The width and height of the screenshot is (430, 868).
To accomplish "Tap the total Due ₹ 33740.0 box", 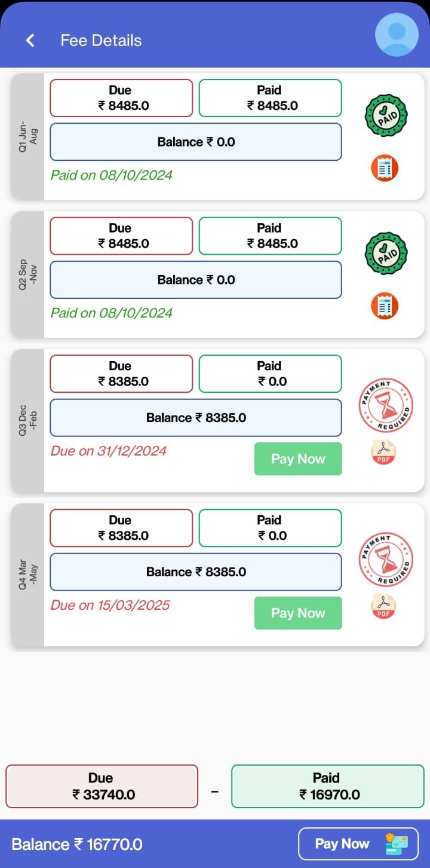I will click(102, 786).
